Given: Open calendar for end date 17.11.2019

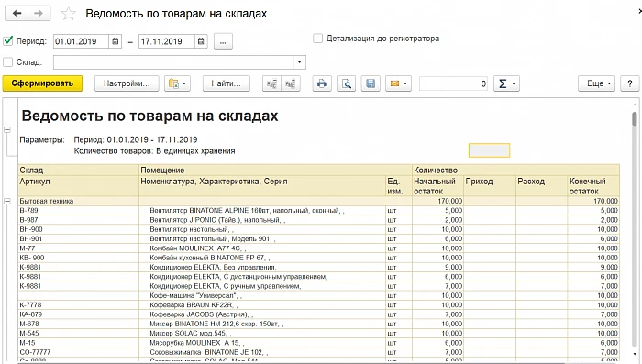Looking at the screenshot, I should click(201, 41).
